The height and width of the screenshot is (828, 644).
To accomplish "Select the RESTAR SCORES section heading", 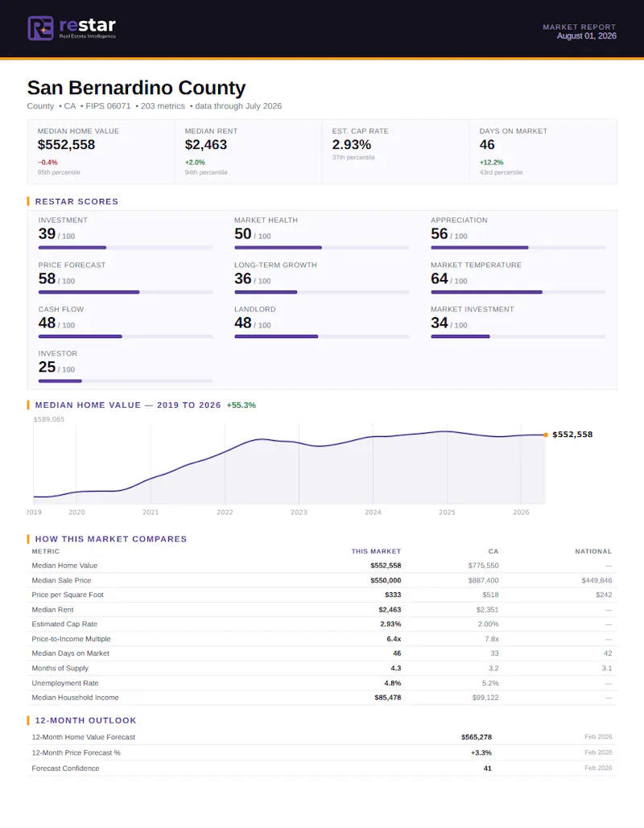I will click(x=76, y=202).
